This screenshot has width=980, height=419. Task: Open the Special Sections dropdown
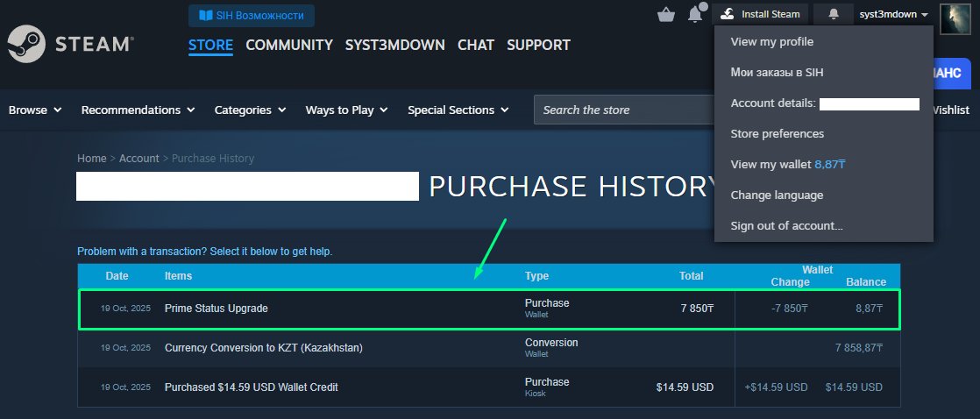(458, 110)
